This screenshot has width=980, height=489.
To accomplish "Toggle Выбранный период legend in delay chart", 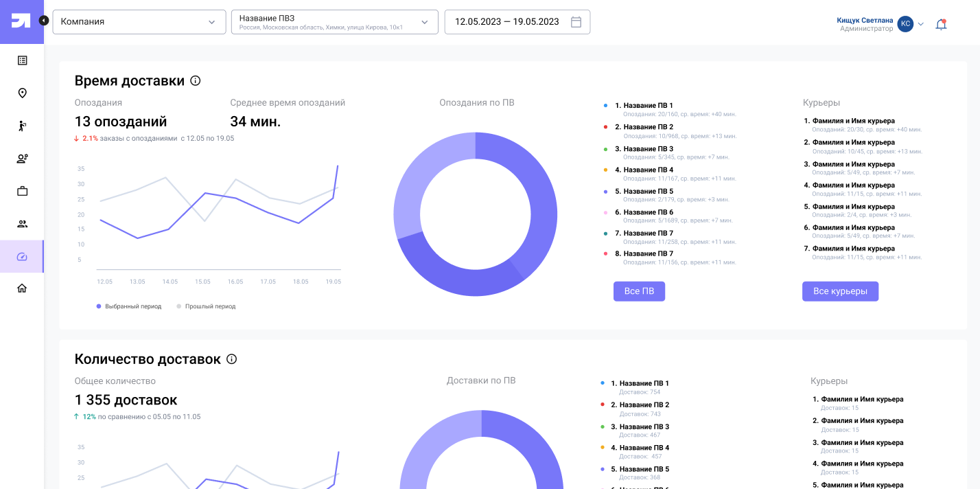I will 129,306.
